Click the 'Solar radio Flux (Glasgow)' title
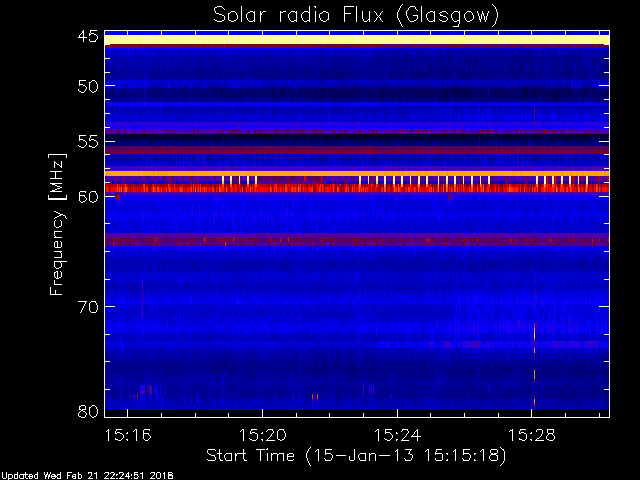 (x=356, y=16)
